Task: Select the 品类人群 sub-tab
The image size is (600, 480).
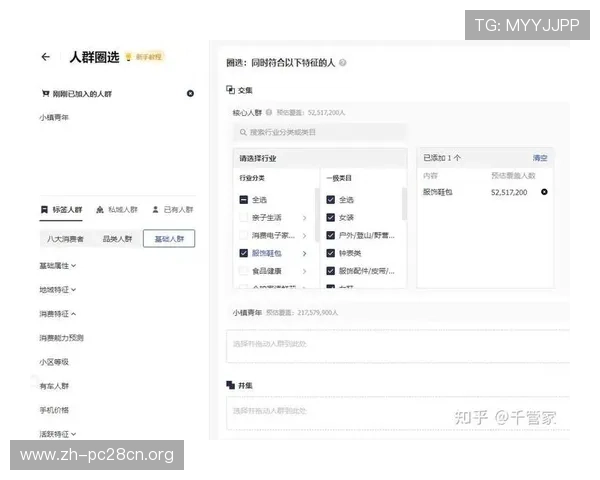Action: pos(117,239)
